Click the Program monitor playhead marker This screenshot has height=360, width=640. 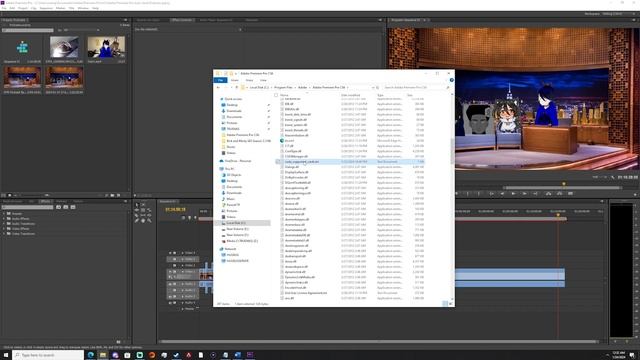[564, 184]
